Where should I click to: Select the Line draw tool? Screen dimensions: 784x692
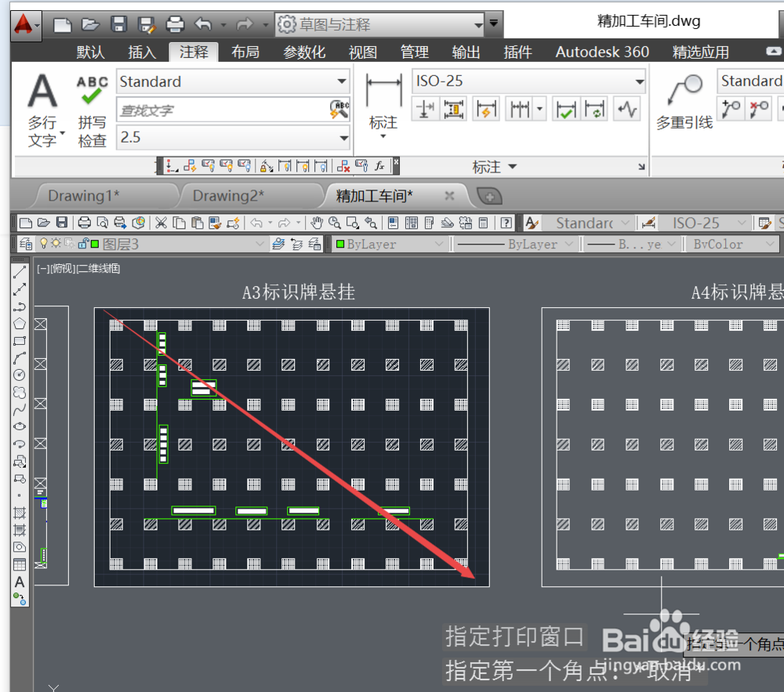click(20, 272)
